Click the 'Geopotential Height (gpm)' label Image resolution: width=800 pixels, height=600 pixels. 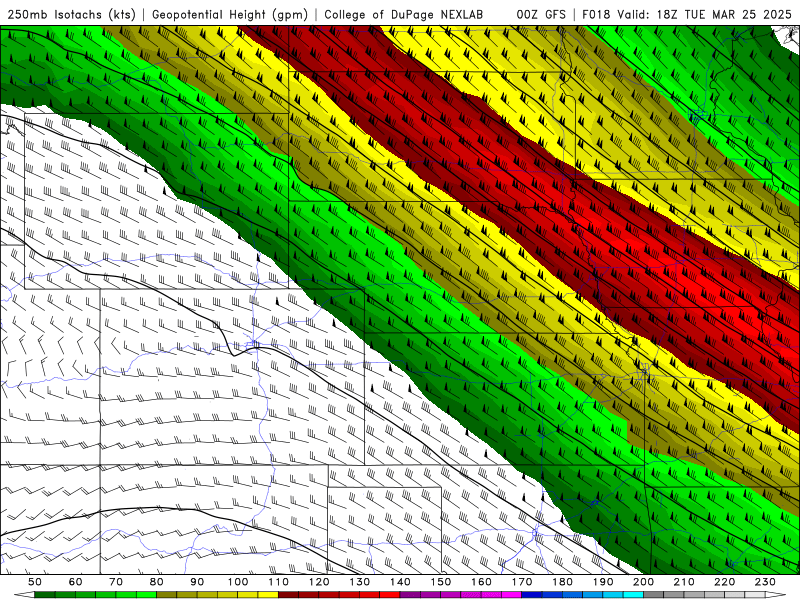(x=230, y=15)
